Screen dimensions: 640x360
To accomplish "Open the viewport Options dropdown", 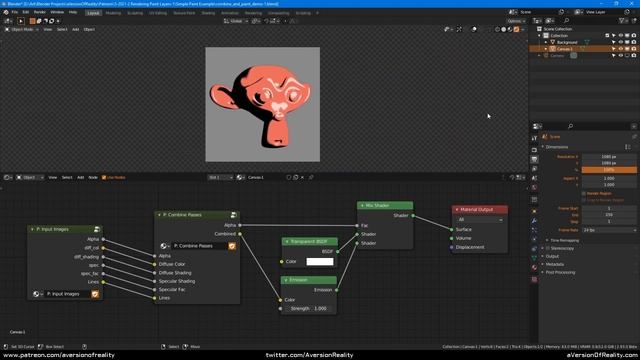I will pyautogui.click(x=516, y=21).
